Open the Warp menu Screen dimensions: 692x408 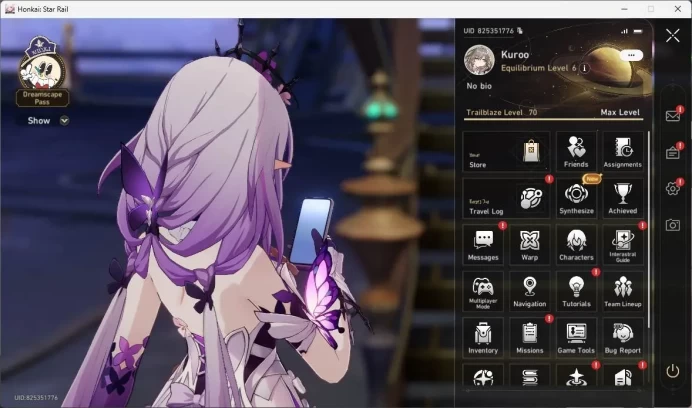pyautogui.click(x=530, y=244)
